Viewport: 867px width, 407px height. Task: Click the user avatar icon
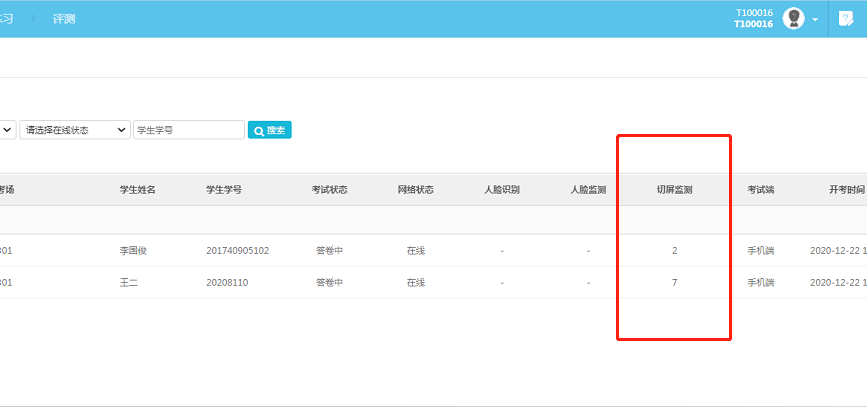tap(794, 19)
